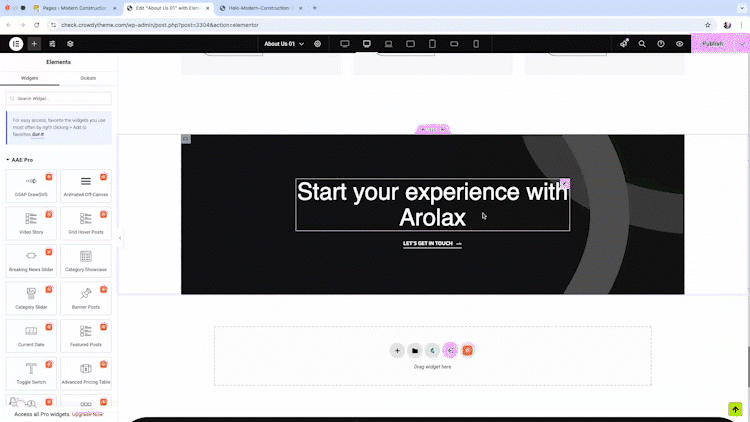
Task: Click the page vertical scrollbar thumb
Action: [748, 366]
